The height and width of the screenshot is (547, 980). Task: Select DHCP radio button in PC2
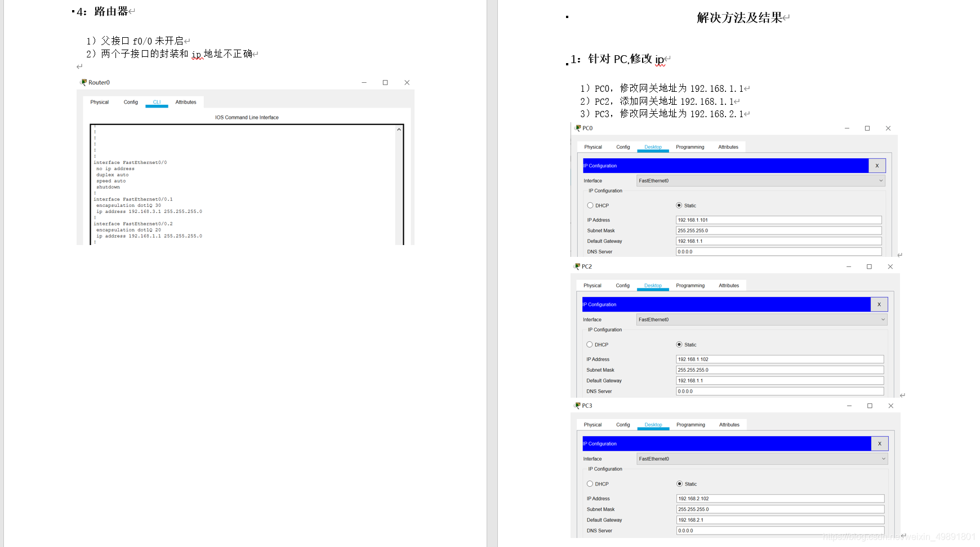(x=590, y=345)
